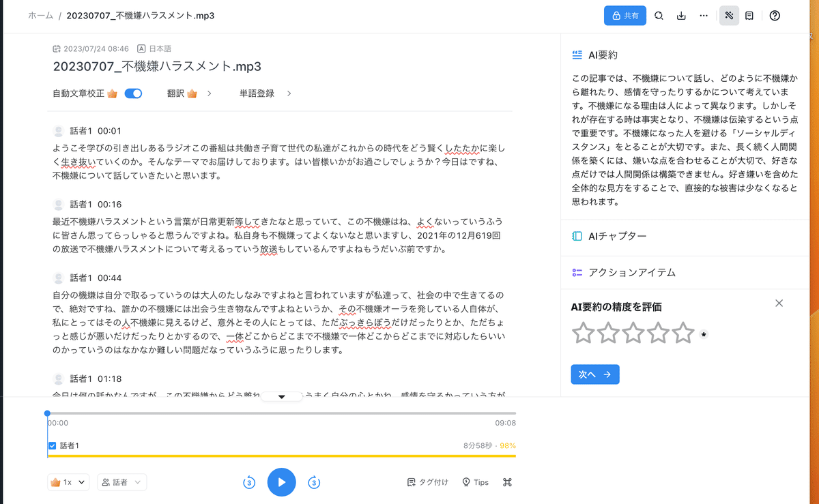This screenshot has width=819, height=504.
Task: Click the 次へ next button
Action: (595, 374)
